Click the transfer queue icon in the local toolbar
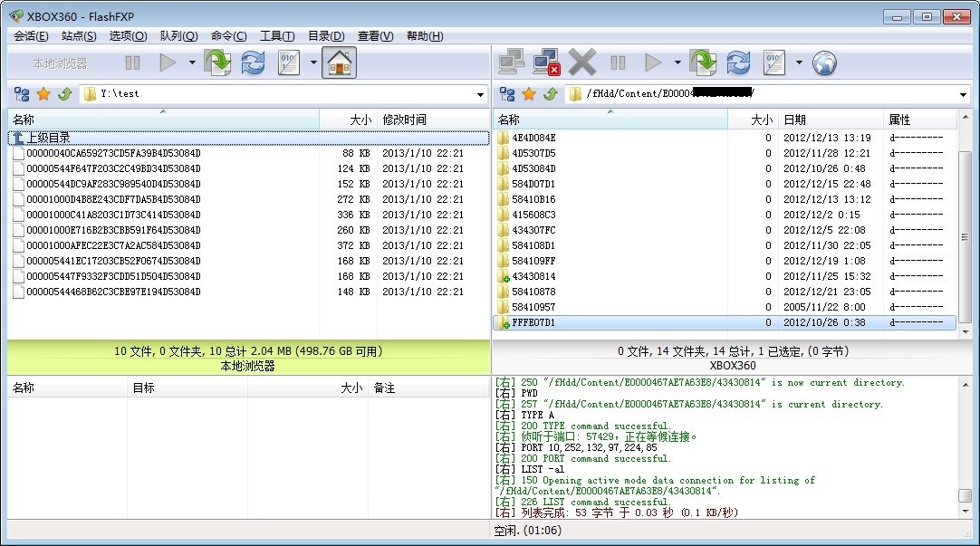The image size is (980, 546). pos(217,62)
